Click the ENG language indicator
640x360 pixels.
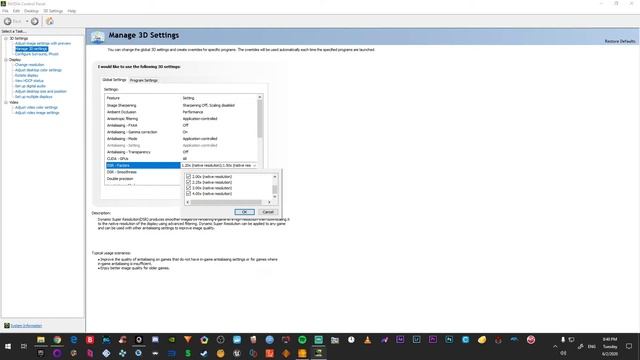pos(591,347)
